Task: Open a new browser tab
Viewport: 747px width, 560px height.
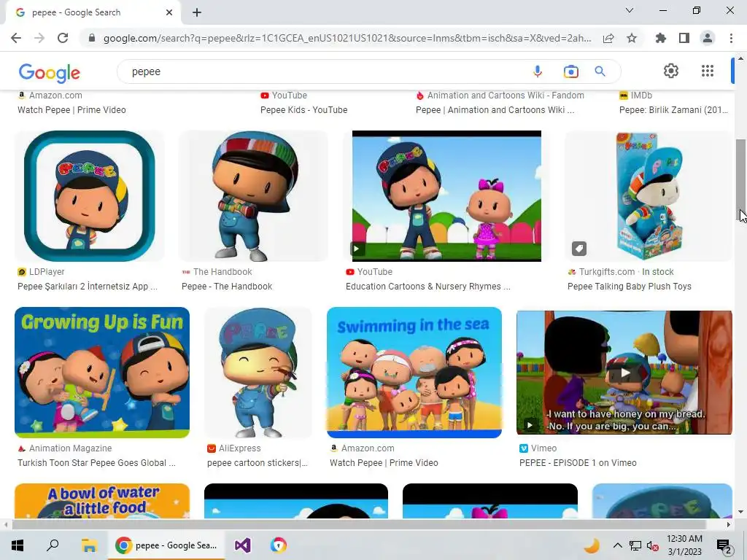Action: tap(197, 12)
